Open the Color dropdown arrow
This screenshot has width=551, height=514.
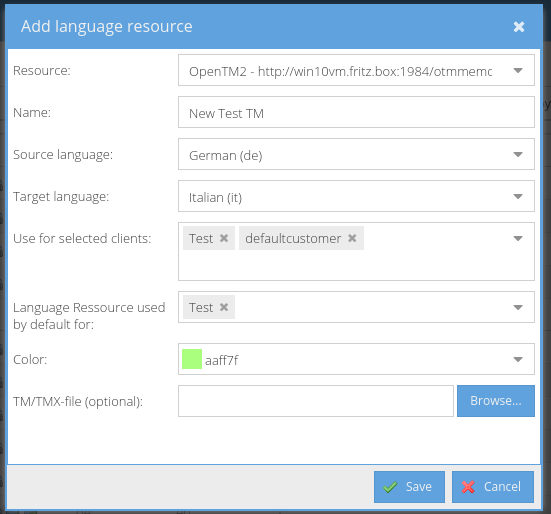pyautogui.click(x=518, y=359)
